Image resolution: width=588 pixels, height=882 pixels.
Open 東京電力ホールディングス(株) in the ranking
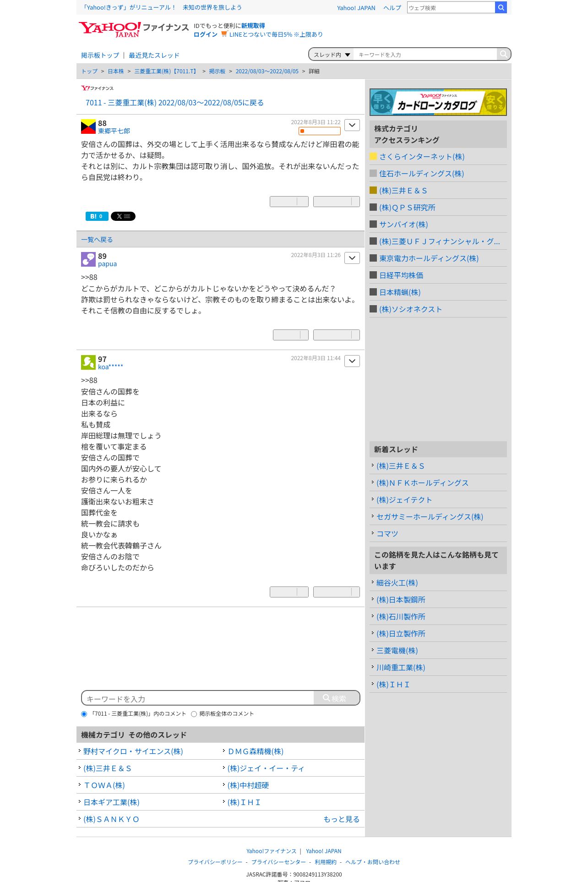[429, 258]
